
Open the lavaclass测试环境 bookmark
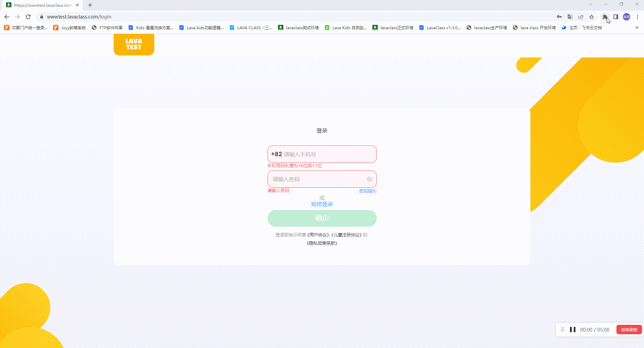pyautogui.click(x=298, y=28)
